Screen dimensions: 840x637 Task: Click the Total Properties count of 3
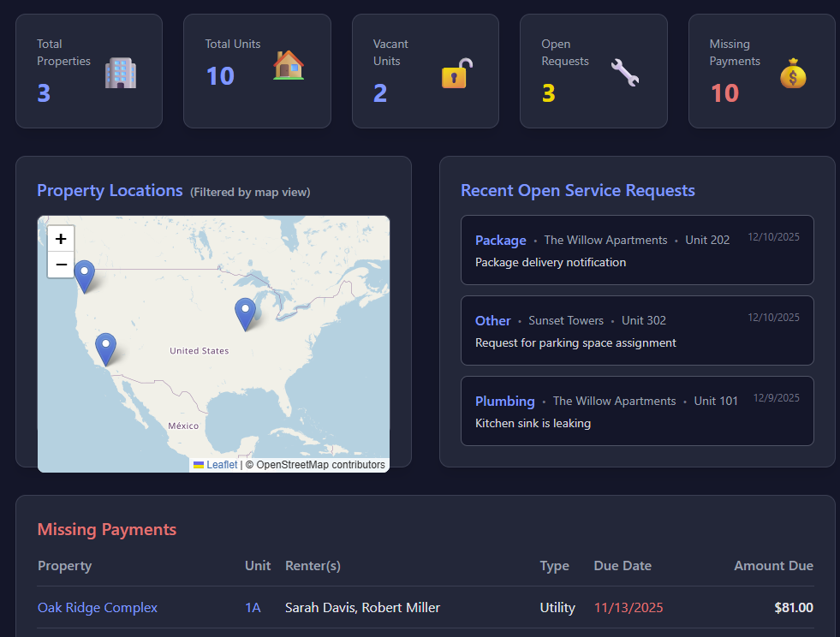pyautogui.click(x=44, y=92)
